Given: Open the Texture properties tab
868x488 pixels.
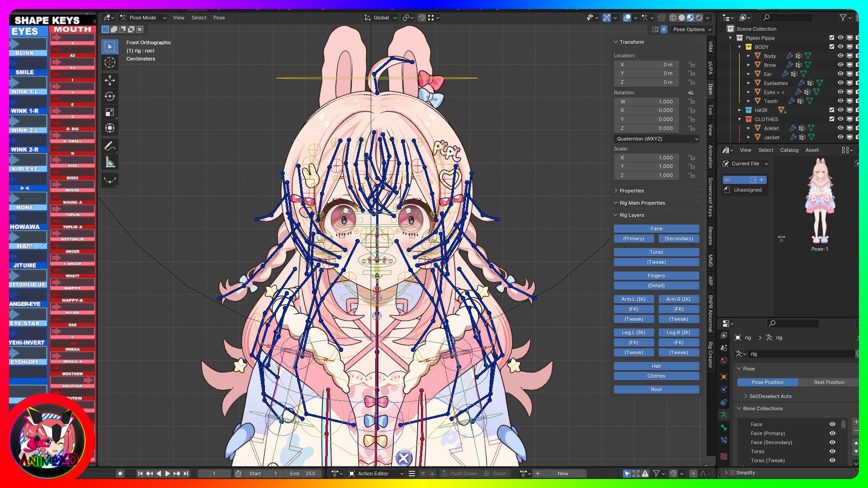Looking at the screenshot, I should pos(724,456).
